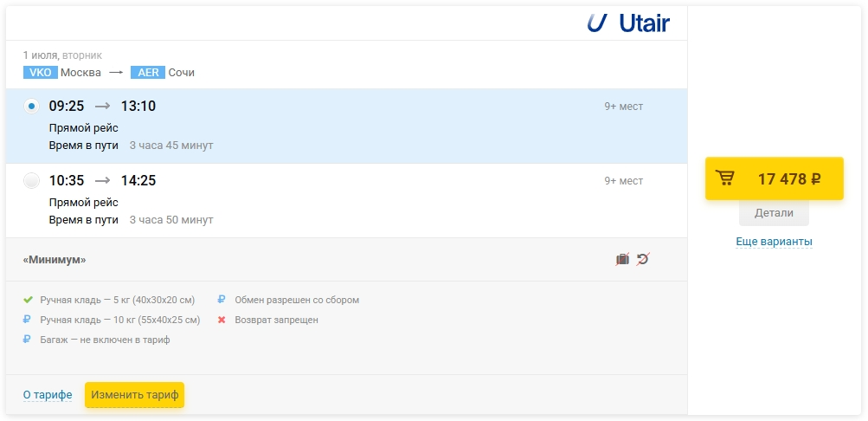The width and height of the screenshot is (868, 421).
Task: Click the crossed-out baggage icon
Action: point(622,259)
